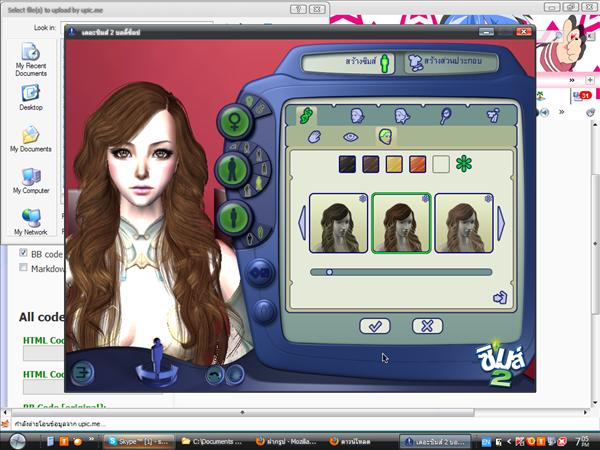Rotate the Sim with the turntable control
Viewport: 600px width, 450px height.
pos(157,362)
